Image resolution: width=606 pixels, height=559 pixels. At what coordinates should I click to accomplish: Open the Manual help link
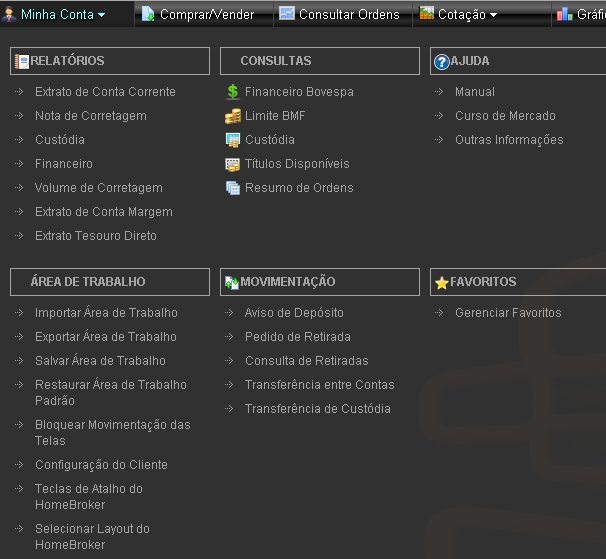(475, 92)
